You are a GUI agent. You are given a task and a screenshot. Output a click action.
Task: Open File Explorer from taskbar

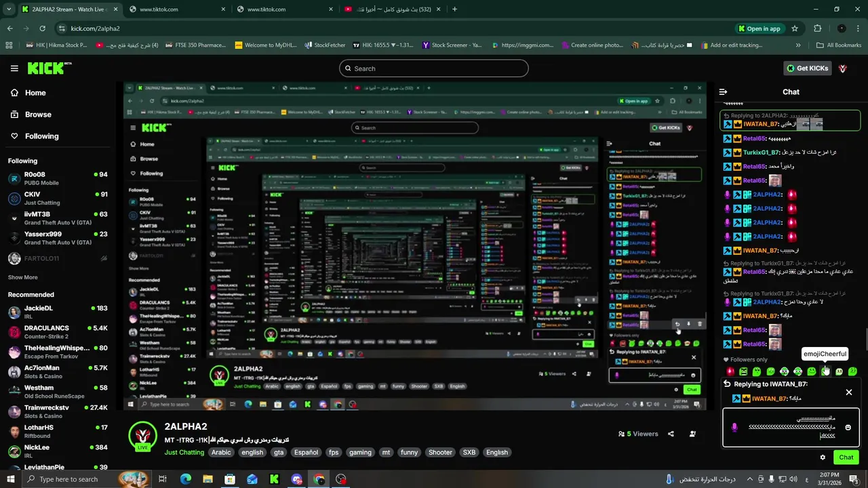pyautogui.click(x=208, y=479)
